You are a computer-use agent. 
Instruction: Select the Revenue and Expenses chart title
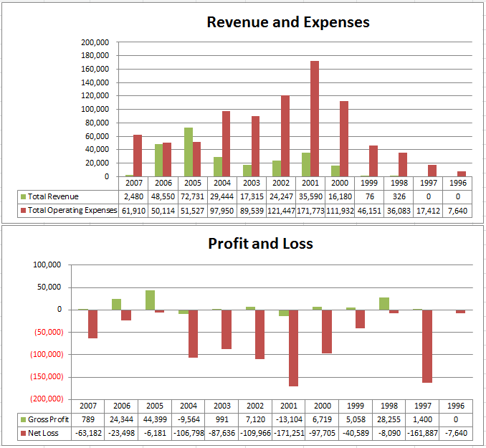click(288, 22)
